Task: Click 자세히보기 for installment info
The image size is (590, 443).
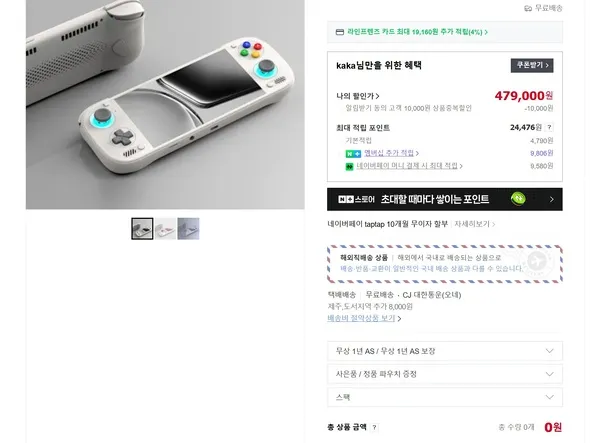Action: click(474, 224)
